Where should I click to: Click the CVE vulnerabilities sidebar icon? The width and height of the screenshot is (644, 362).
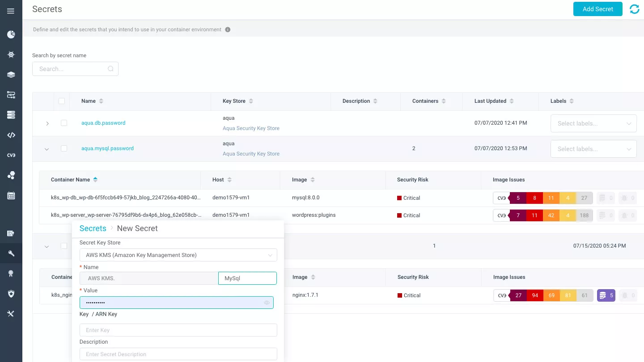pos(11,155)
